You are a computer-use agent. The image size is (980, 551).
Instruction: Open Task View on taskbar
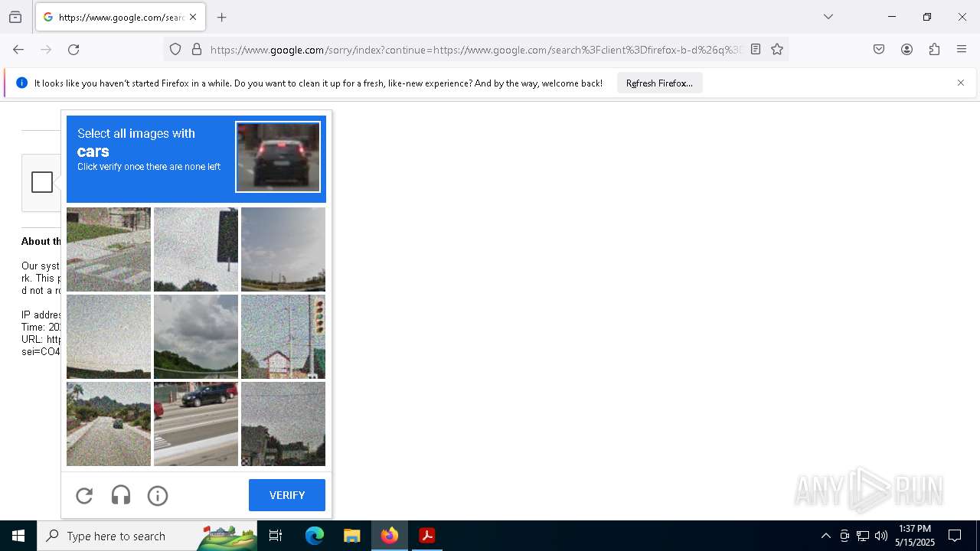(x=276, y=536)
